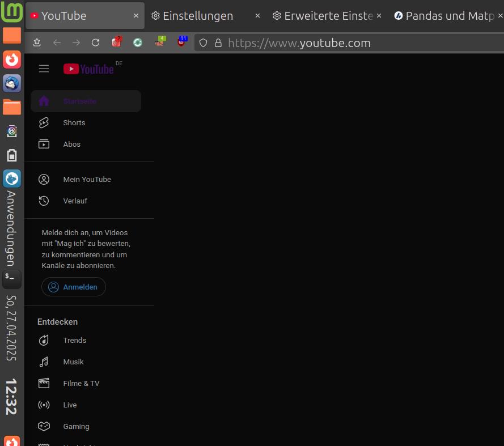504x446 pixels.
Task: Open Shorts from the sidebar
Action: (x=86, y=123)
